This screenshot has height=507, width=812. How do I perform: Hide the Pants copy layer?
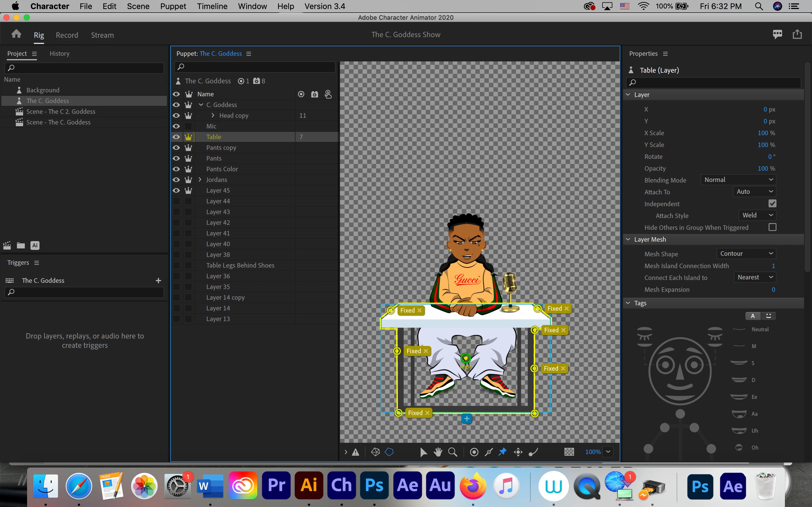coord(176,148)
